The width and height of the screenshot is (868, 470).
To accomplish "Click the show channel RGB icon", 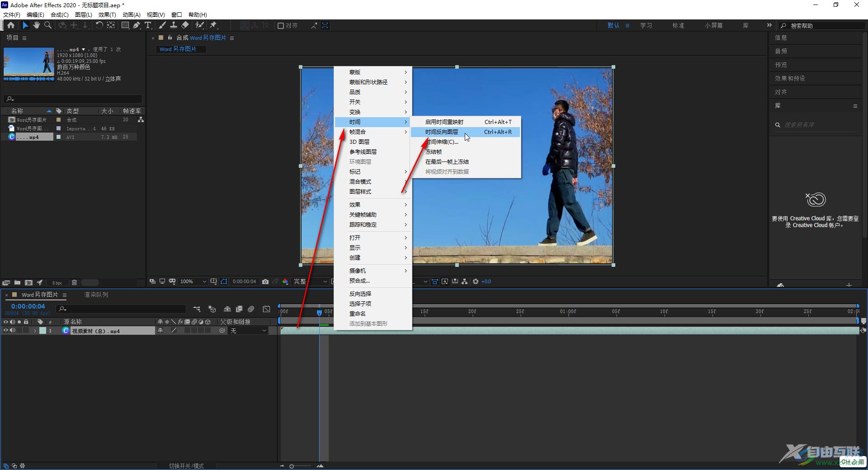I will [285, 281].
